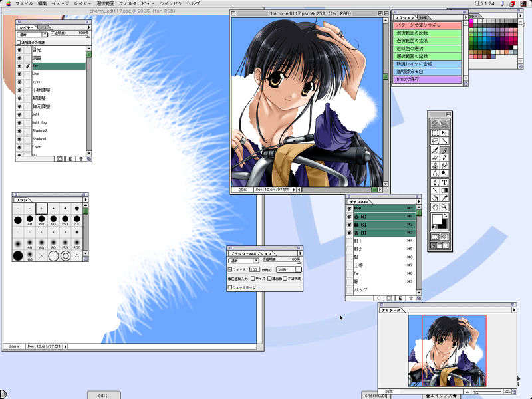The width and height of the screenshot is (532, 399).
Task: Reset to default colors icon in toolbox
Action: pos(434,227)
